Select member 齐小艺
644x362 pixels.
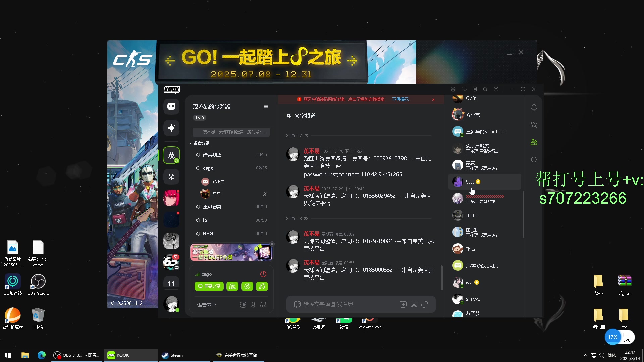(485, 115)
